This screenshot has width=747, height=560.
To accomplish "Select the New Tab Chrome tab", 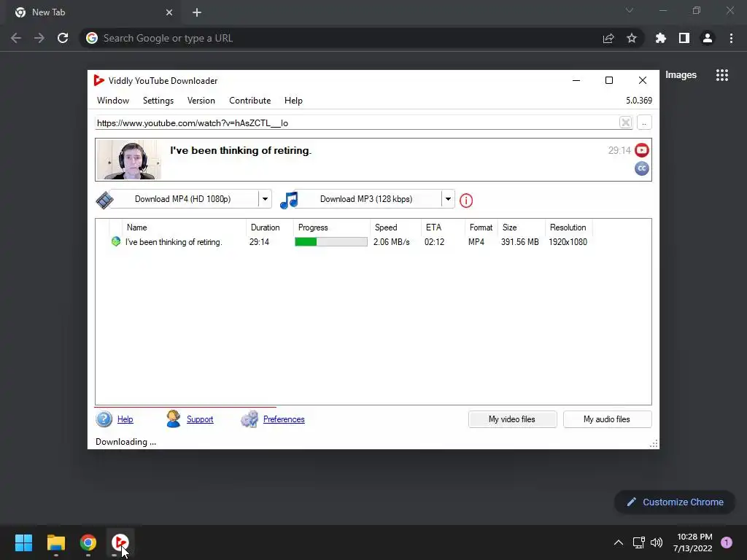I will click(x=94, y=13).
